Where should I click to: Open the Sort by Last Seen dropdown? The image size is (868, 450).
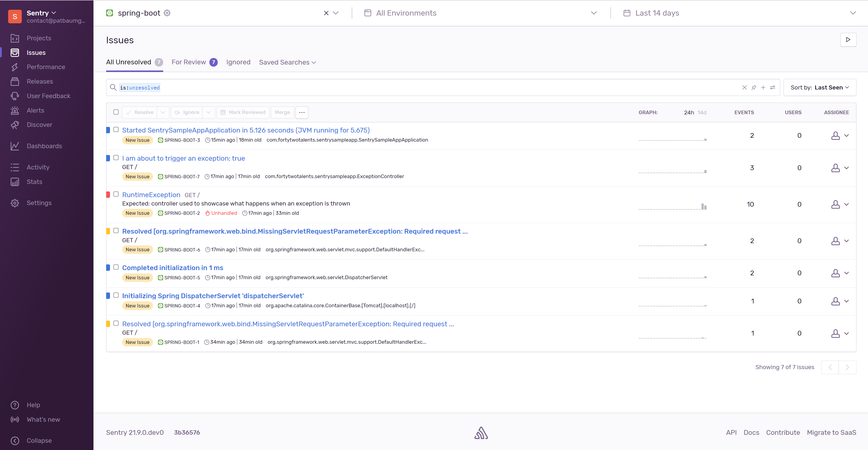820,87
